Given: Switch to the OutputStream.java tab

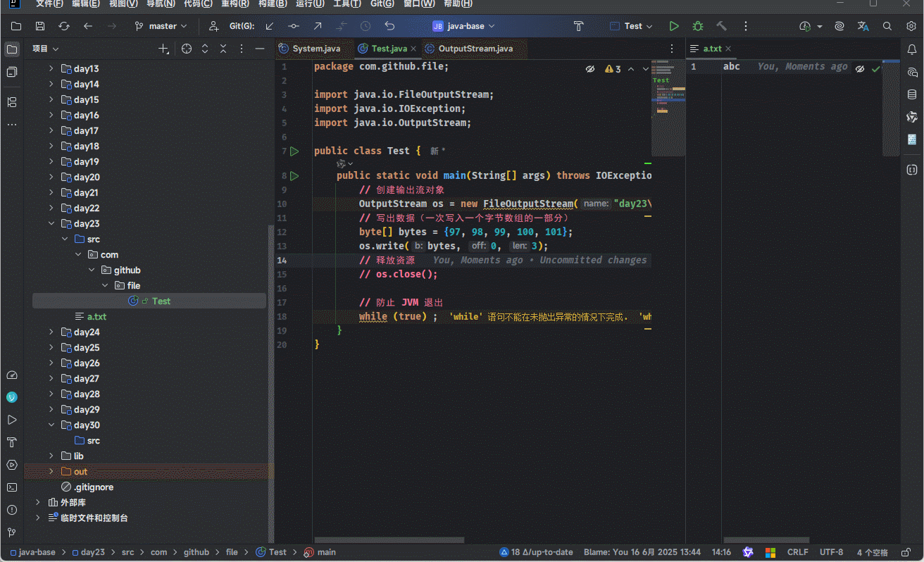Looking at the screenshot, I should (x=475, y=49).
